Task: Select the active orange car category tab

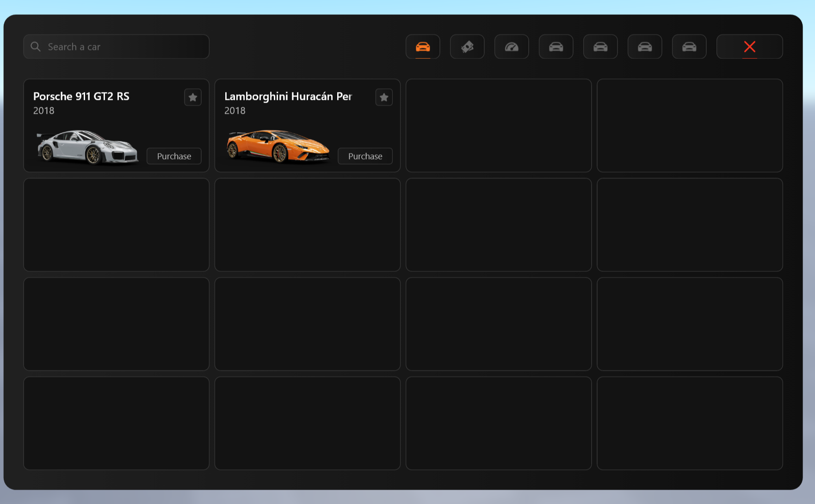Action: click(423, 47)
